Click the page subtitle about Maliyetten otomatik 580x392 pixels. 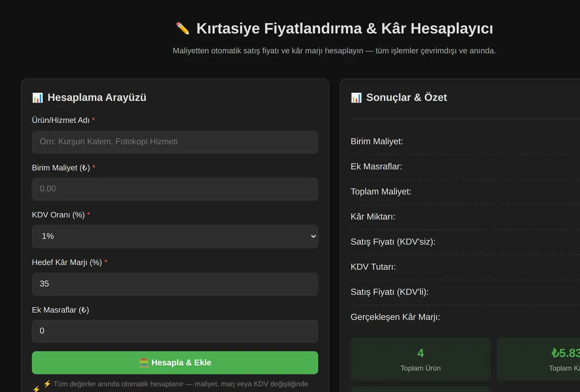334,51
